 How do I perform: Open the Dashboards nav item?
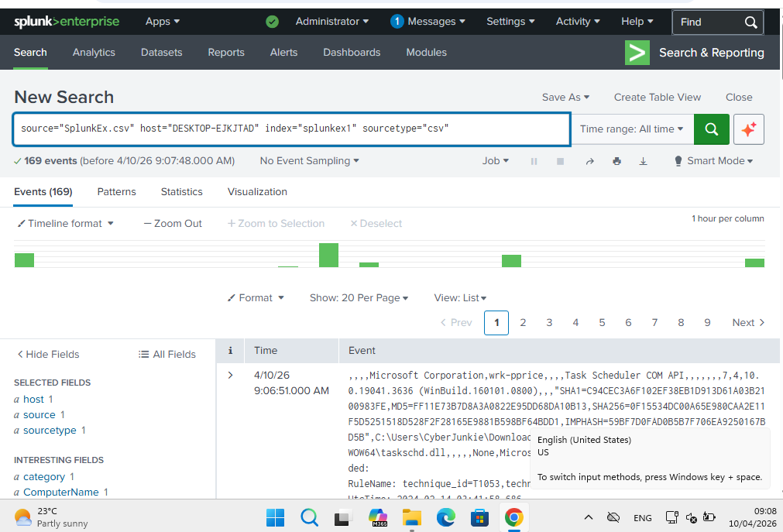click(352, 53)
